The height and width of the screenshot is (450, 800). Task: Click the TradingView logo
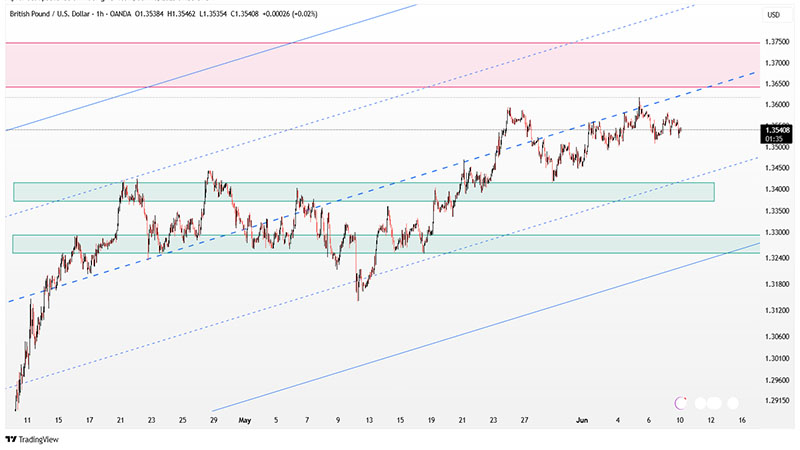[x=32, y=439]
